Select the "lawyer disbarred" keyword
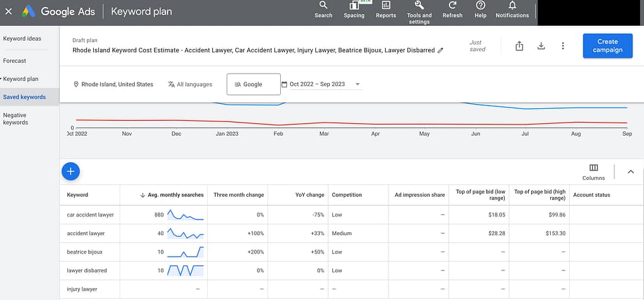644x300 pixels. 87,270
